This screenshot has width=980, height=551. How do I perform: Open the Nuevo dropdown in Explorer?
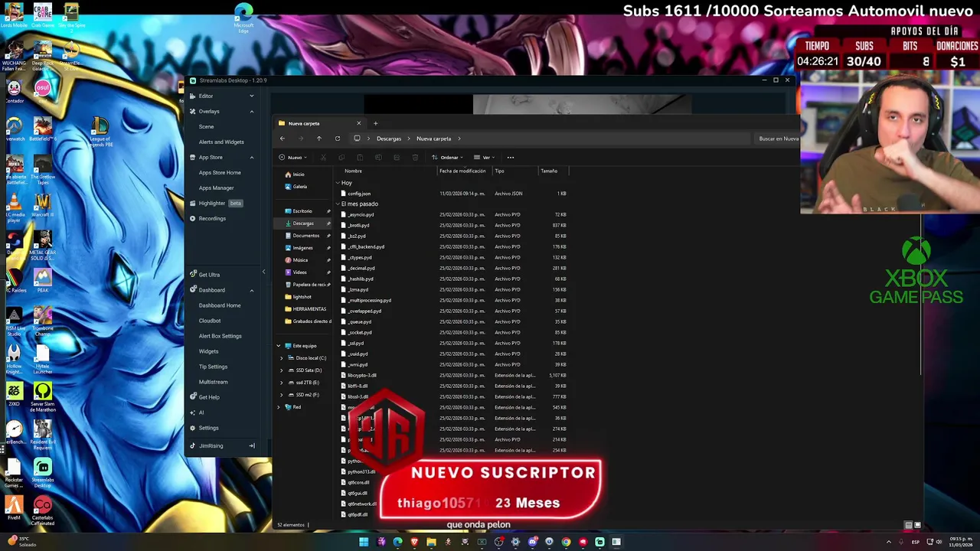(x=293, y=157)
